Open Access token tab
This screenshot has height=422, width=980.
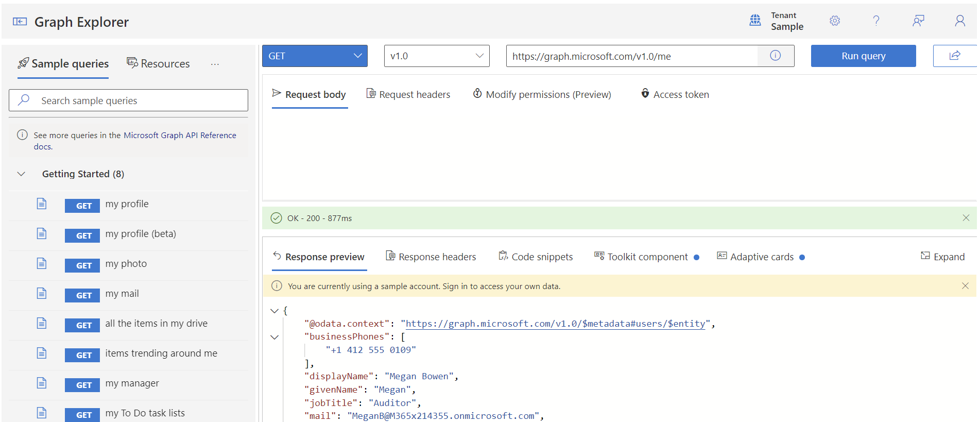click(x=675, y=94)
